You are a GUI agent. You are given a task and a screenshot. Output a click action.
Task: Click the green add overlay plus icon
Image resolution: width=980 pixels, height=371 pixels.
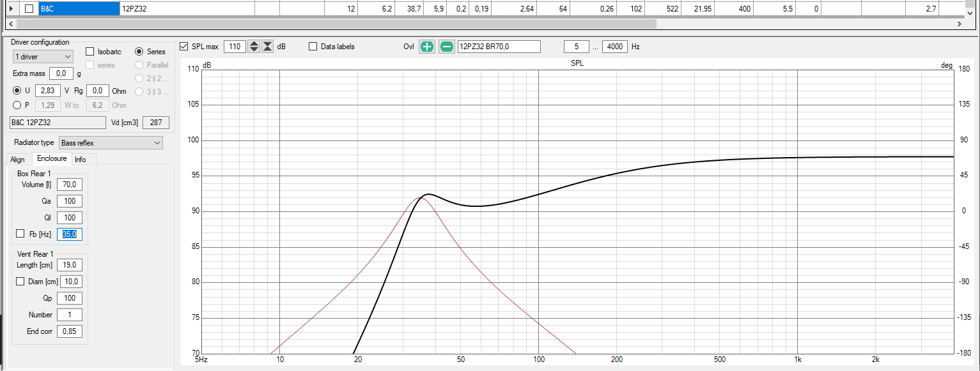[x=427, y=47]
